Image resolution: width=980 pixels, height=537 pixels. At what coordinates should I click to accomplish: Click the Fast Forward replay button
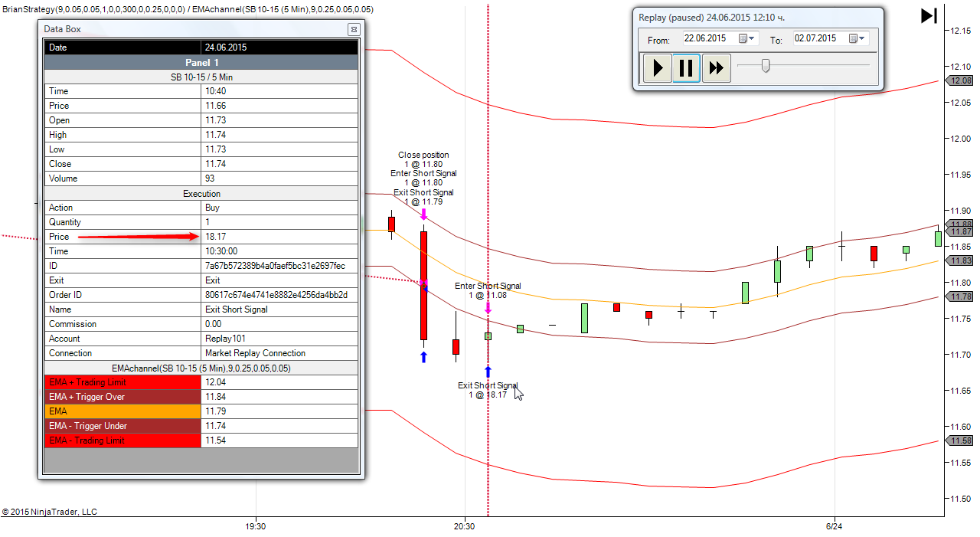pyautogui.click(x=716, y=68)
